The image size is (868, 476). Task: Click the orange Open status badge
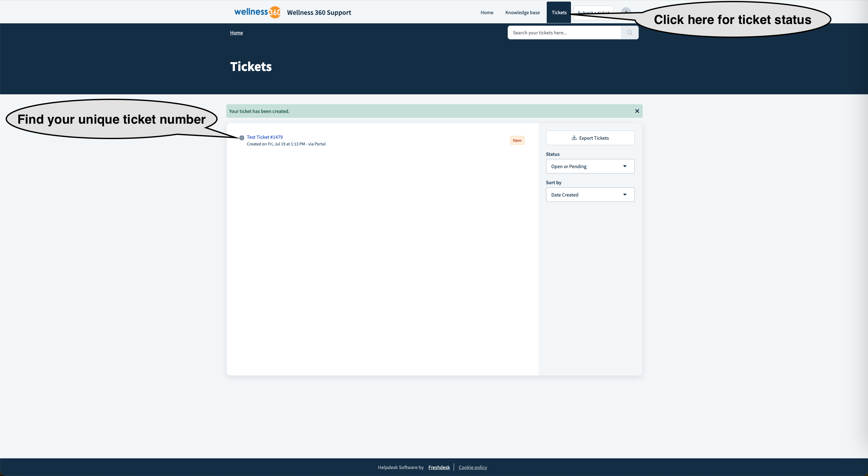(x=517, y=141)
